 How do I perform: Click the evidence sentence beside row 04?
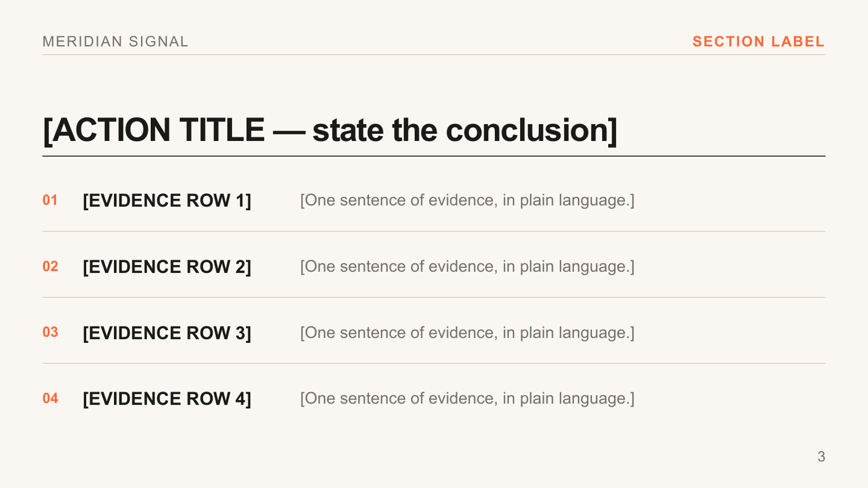(x=467, y=399)
